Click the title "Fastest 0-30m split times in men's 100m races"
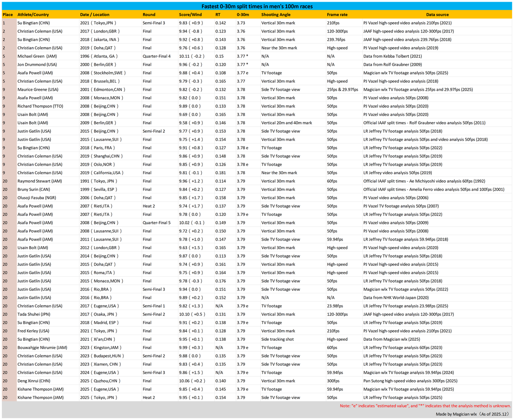 257,6
